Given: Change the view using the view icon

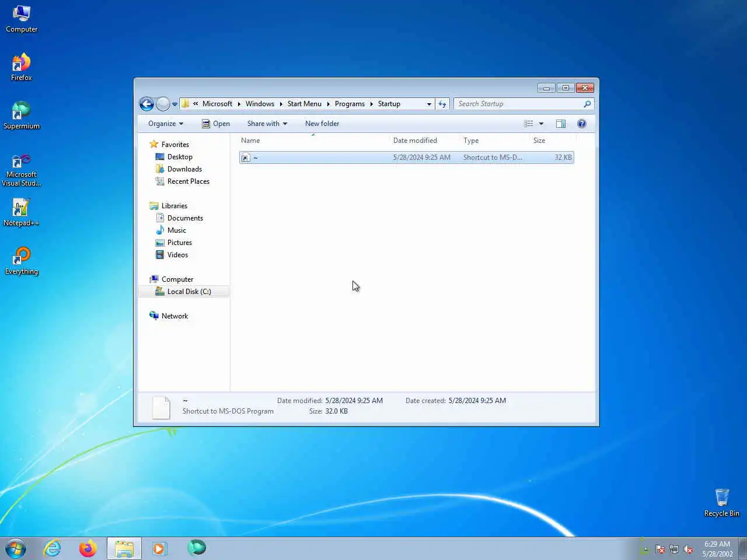Looking at the screenshot, I should pos(528,124).
